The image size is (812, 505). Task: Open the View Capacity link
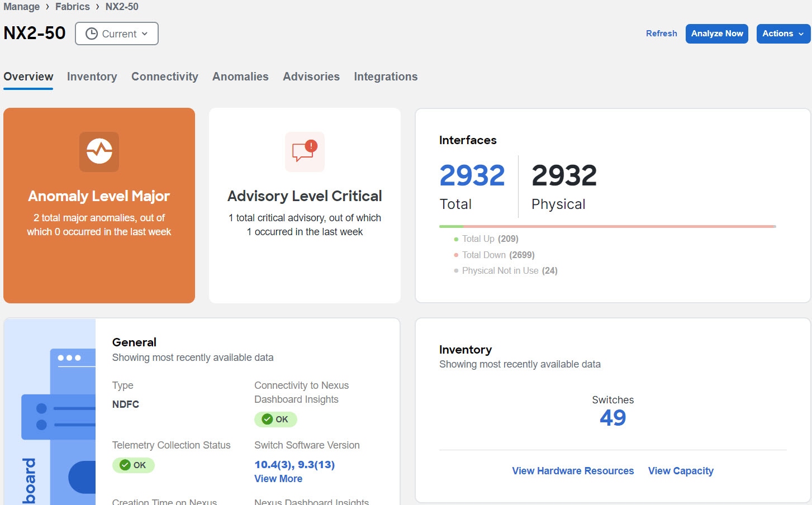[681, 471]
